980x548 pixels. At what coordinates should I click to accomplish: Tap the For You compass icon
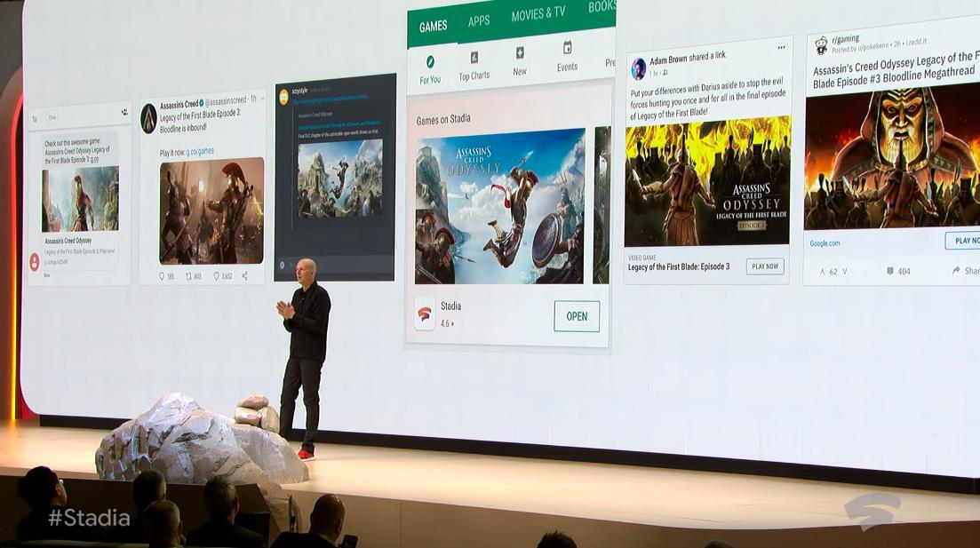coord(430,61)
